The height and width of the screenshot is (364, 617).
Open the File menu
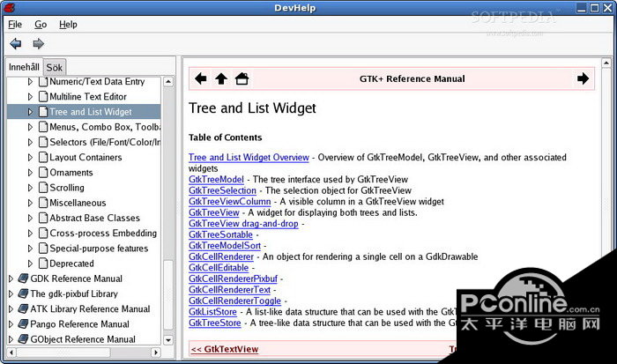click(15, 25)
